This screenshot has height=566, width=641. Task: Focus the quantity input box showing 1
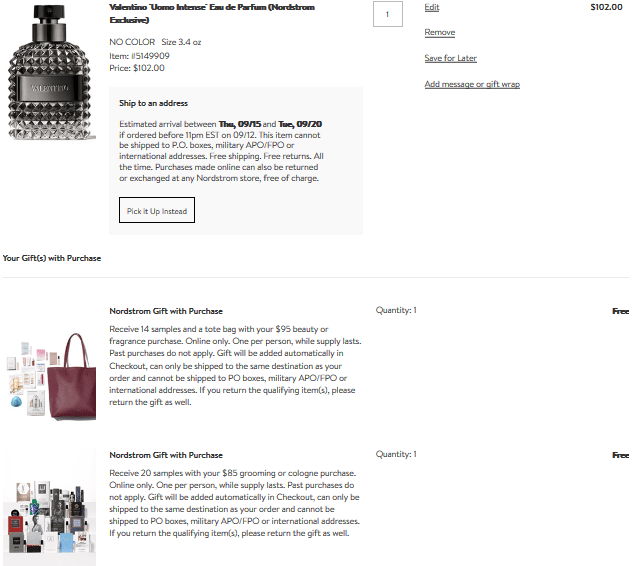click(x=387, y=14)
